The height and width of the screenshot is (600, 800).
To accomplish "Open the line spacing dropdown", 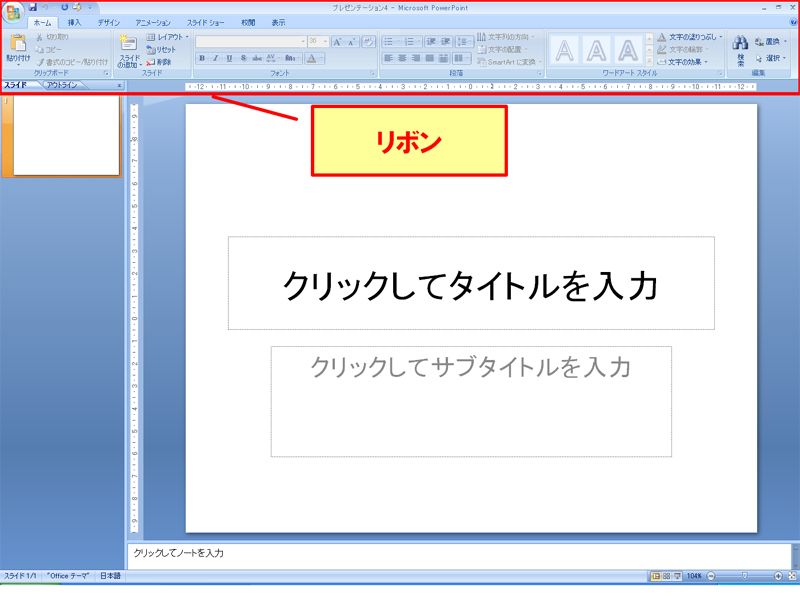I will tap(464, 42).
